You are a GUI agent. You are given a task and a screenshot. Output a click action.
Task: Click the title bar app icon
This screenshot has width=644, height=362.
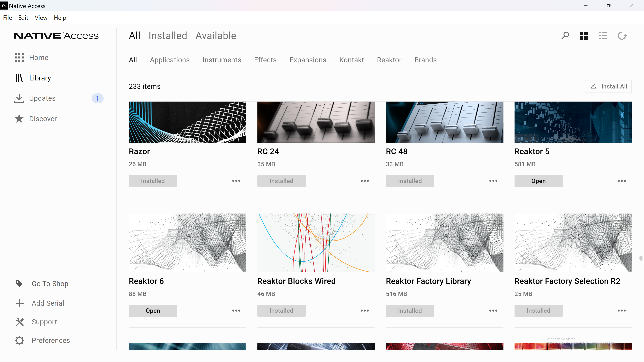pos(4,6)
